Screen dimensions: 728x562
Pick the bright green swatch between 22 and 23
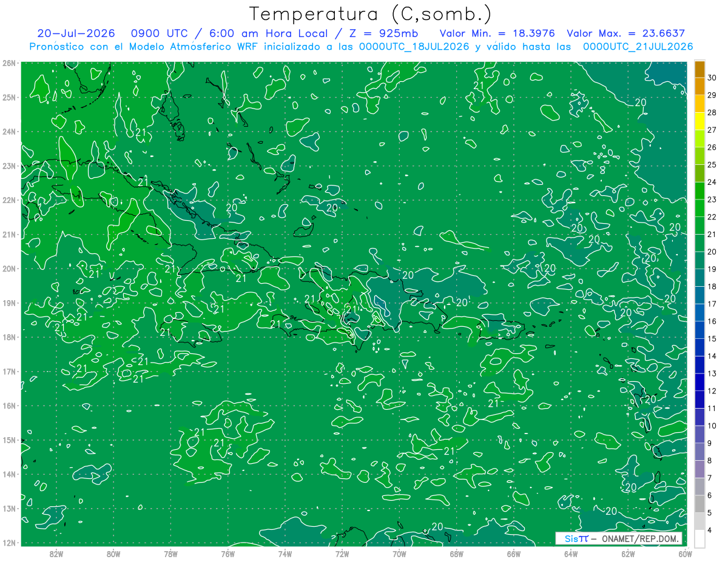[x=699, y=208]
